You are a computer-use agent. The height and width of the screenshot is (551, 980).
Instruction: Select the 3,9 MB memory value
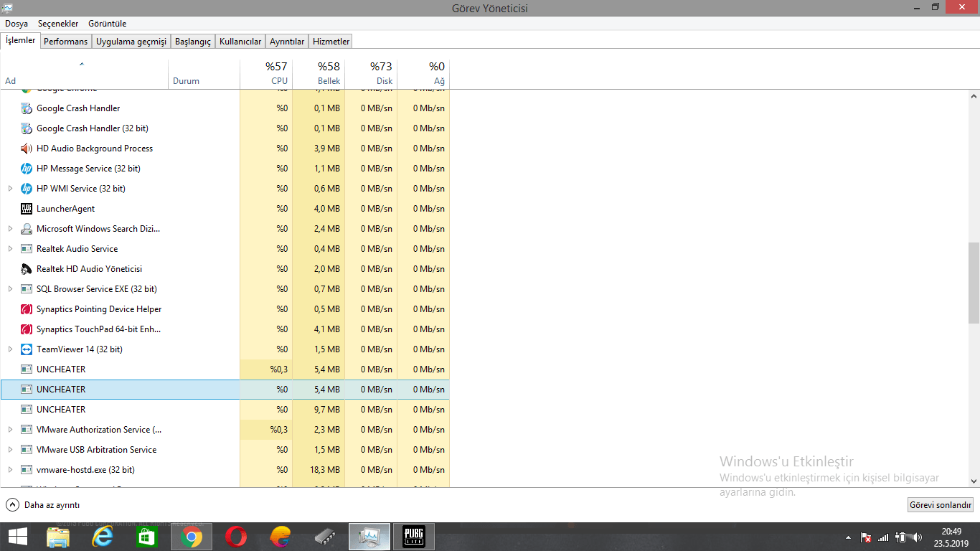pyautogui.click(x=326, y=149)
